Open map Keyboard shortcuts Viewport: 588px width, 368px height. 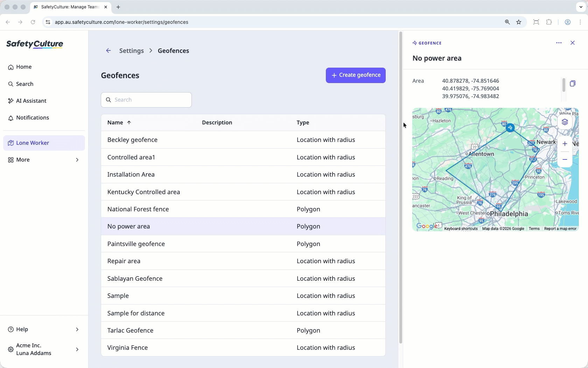coord(461,229)
